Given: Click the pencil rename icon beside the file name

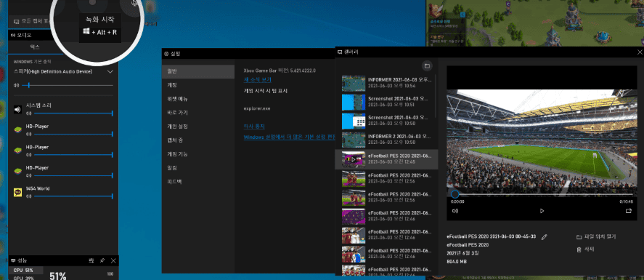Looking at the screenshot, I should (545, 237).
